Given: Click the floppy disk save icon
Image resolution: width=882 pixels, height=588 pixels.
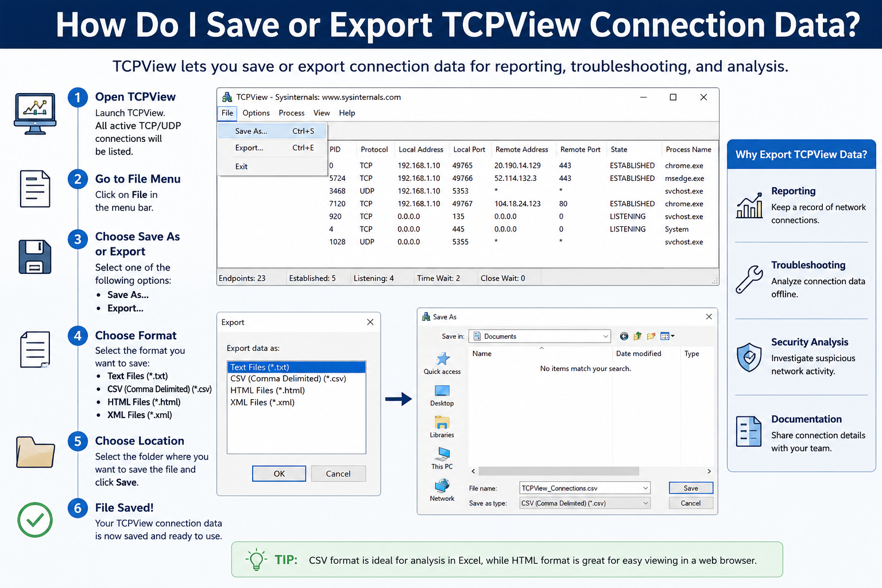Looking at the screenshot, I should point(35,257).
